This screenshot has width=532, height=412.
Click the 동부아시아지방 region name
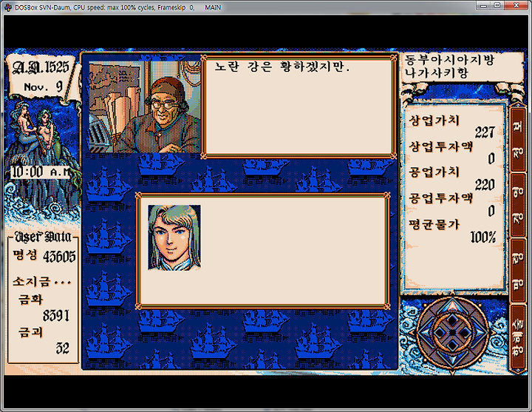(x=449, y=60)
